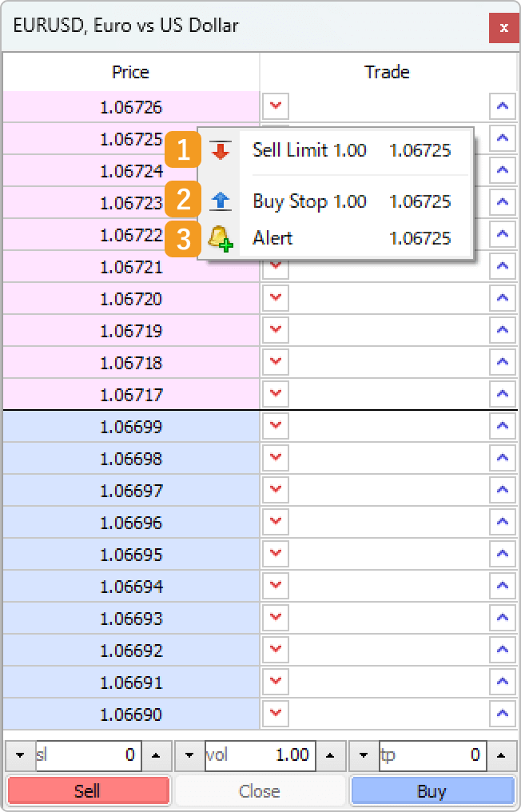Click the red sell arrow at 1.06698
521x812 pixels.
[x=276, y=458]
